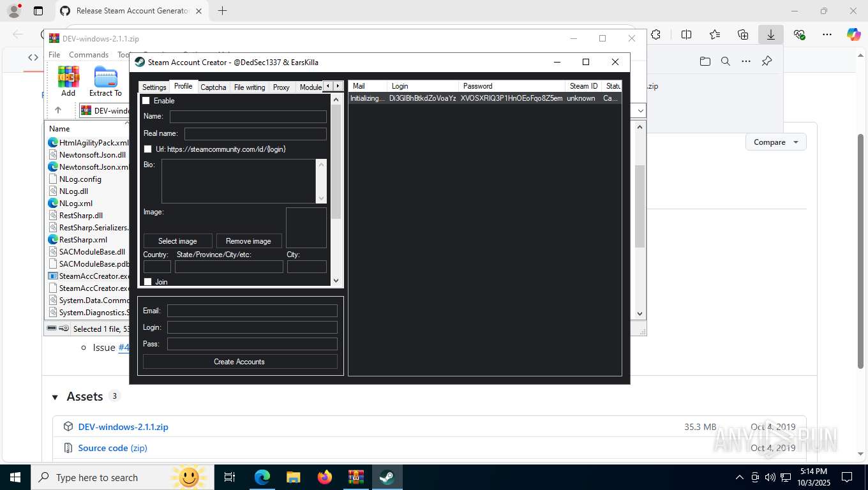Toggle Edge split screen icon

[687, 35]
